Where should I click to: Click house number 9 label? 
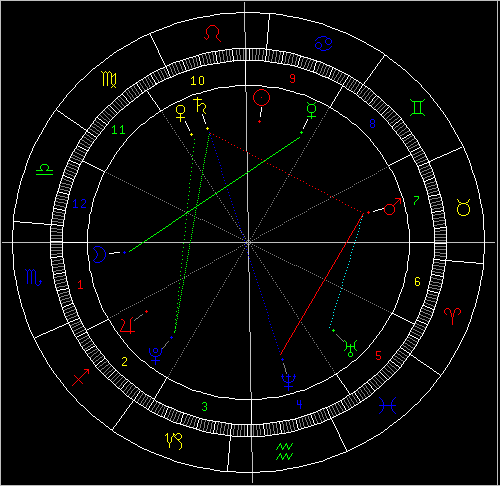coord(292,79)
